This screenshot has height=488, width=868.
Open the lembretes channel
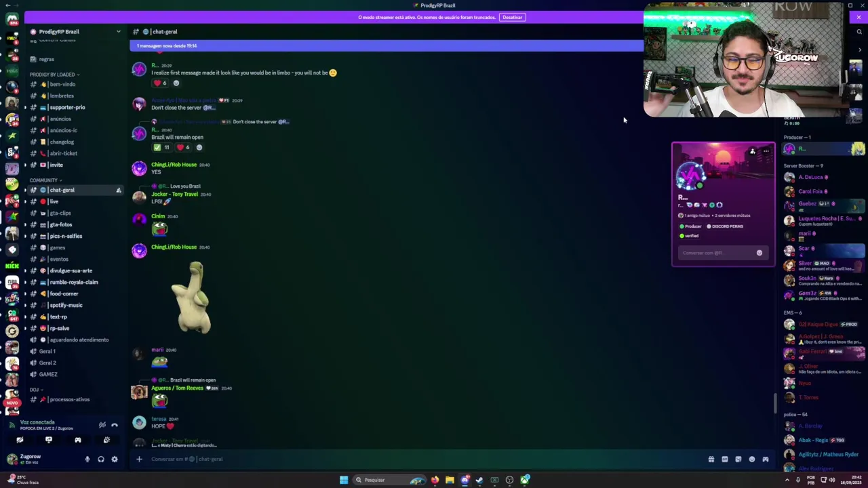pyautogui.click(x=75, y=96)
